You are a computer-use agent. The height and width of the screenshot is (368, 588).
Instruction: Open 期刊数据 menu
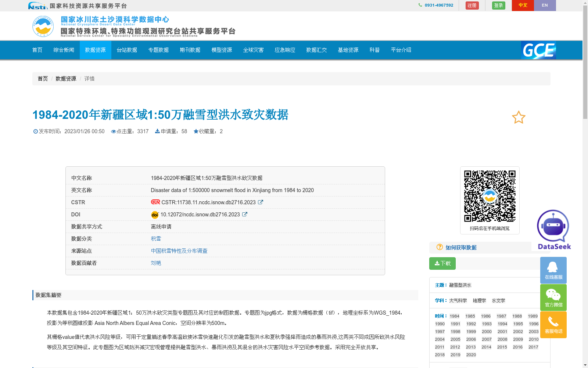point(190,50)
